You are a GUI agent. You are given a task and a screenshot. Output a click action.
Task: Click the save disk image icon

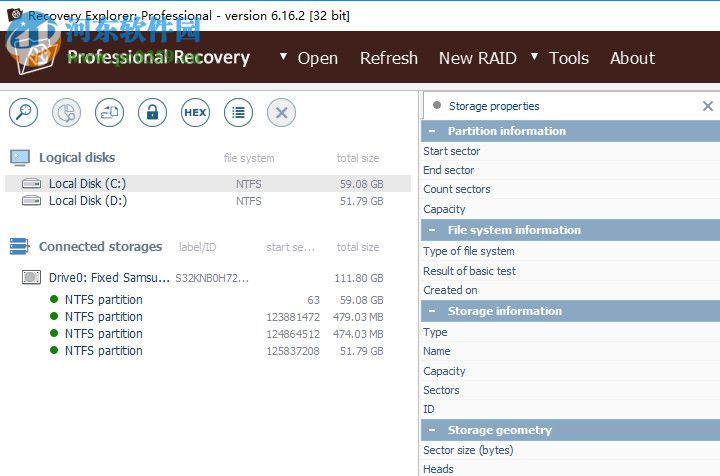[x=109, y=112]
